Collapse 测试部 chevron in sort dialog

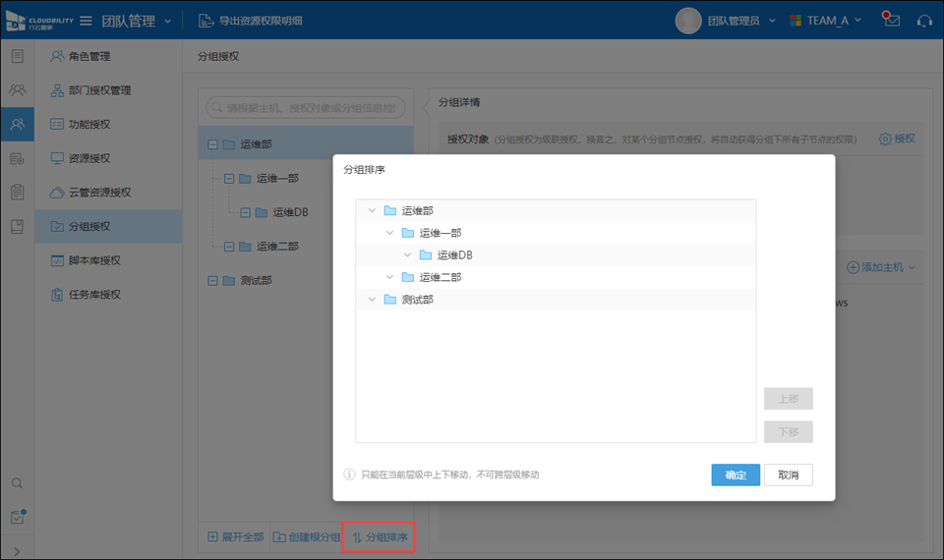point(371,300)
